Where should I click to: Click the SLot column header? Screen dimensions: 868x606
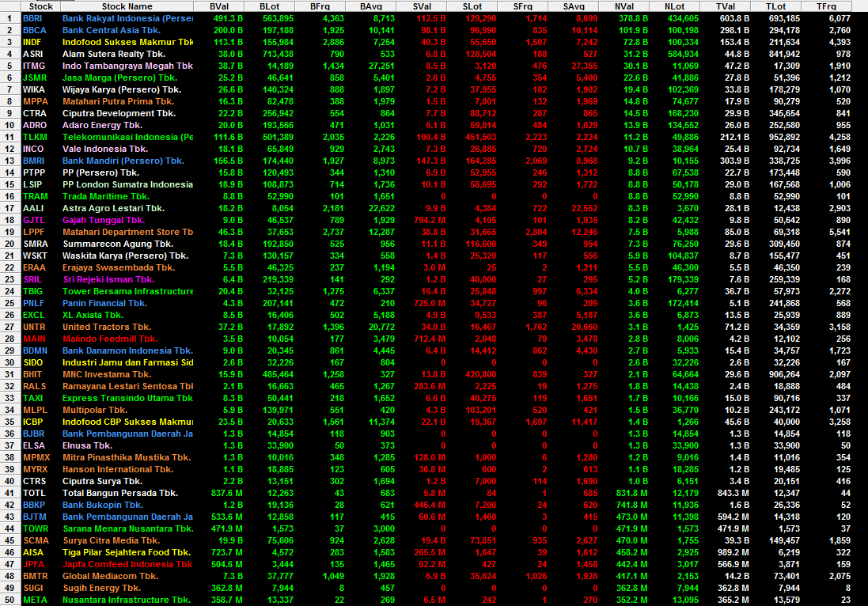472,6
